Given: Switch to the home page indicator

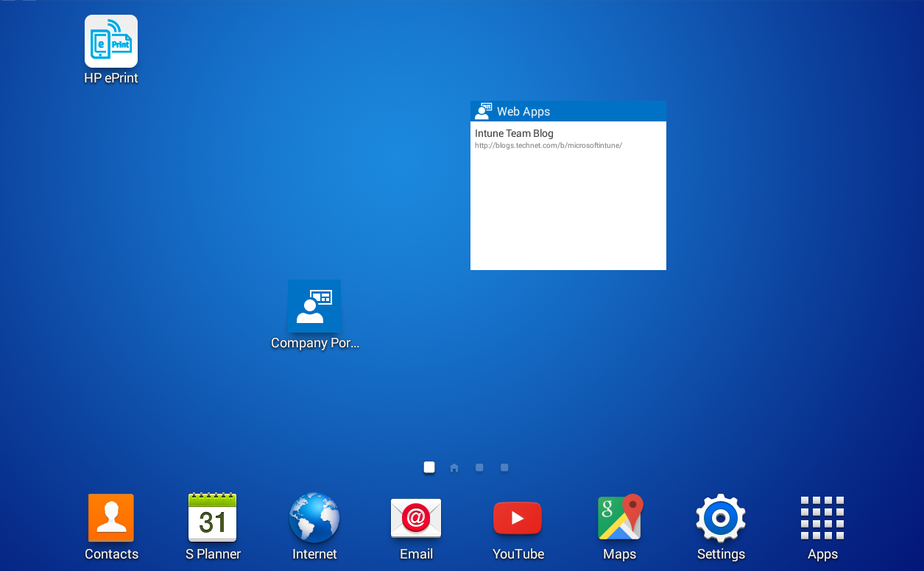Looking at the screenshot, I should tap(454, 467).
